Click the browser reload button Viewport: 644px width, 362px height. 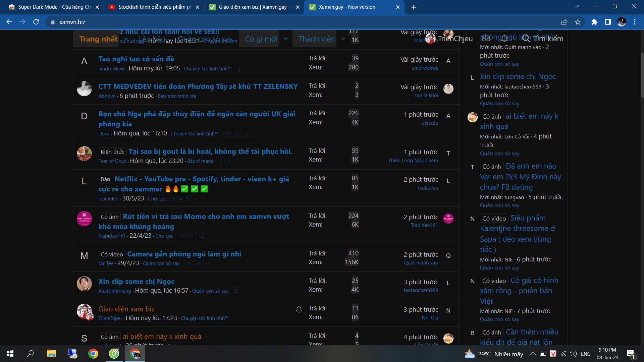point(36,22)
